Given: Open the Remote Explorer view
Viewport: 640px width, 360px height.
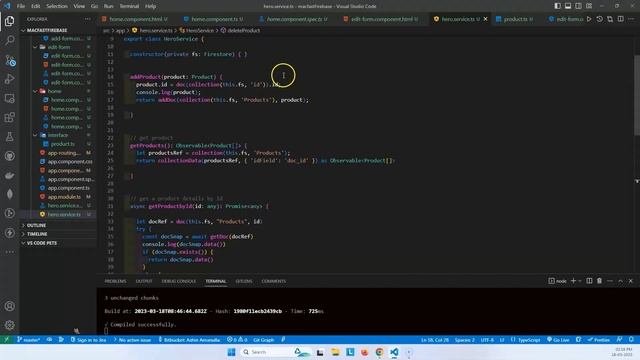Looking at the screenshot, I should (x=9, y=98).
